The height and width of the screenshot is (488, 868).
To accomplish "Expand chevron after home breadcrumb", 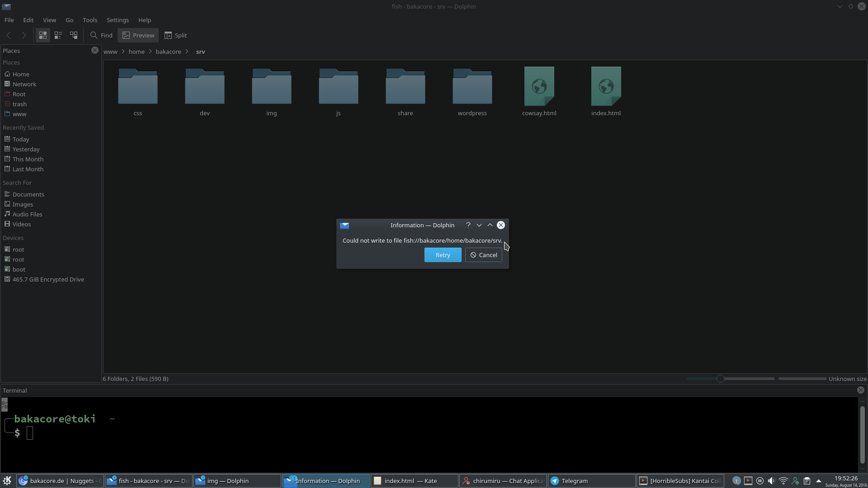I will click(x=151, y=52).
